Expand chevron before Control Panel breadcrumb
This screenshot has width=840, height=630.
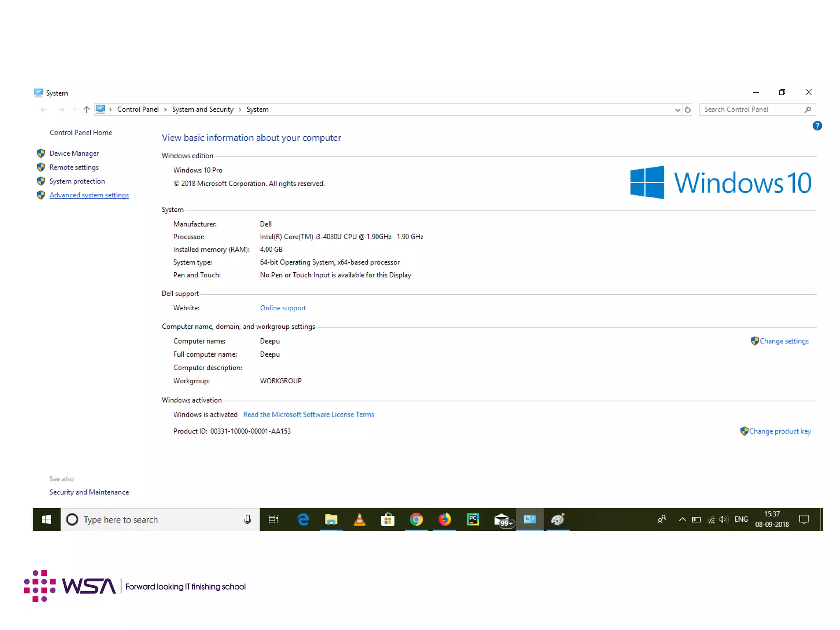[110, 110]
